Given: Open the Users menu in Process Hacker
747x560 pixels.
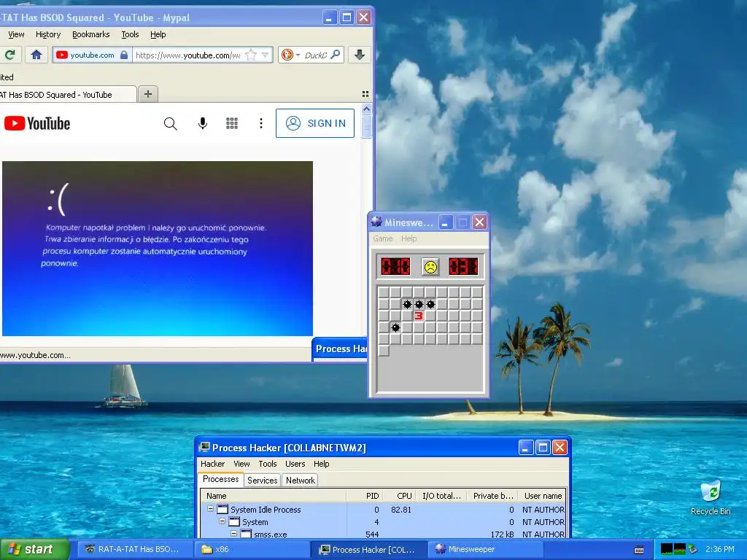Looking at the screenshot, I should click(295, 464).
